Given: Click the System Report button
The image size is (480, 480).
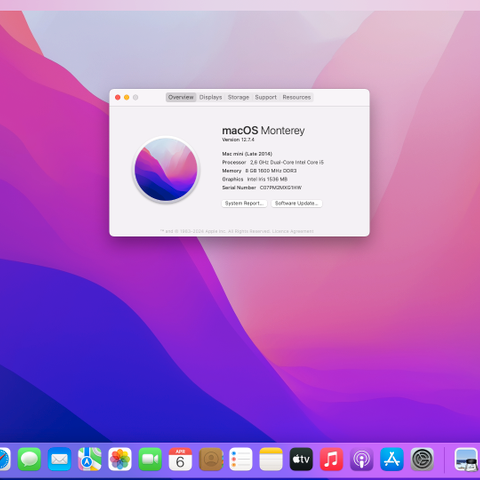Looking at the screenshot, I should point(244,203).
